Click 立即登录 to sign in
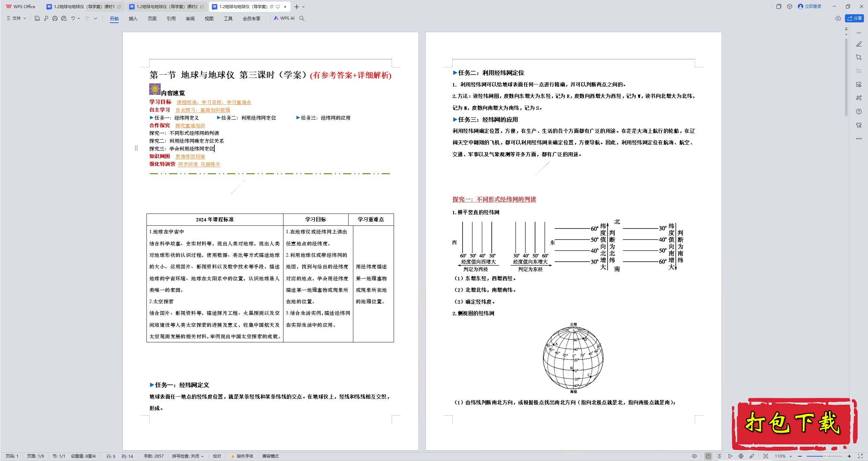This screenshot has height=461, width=868. click(810, 6)
